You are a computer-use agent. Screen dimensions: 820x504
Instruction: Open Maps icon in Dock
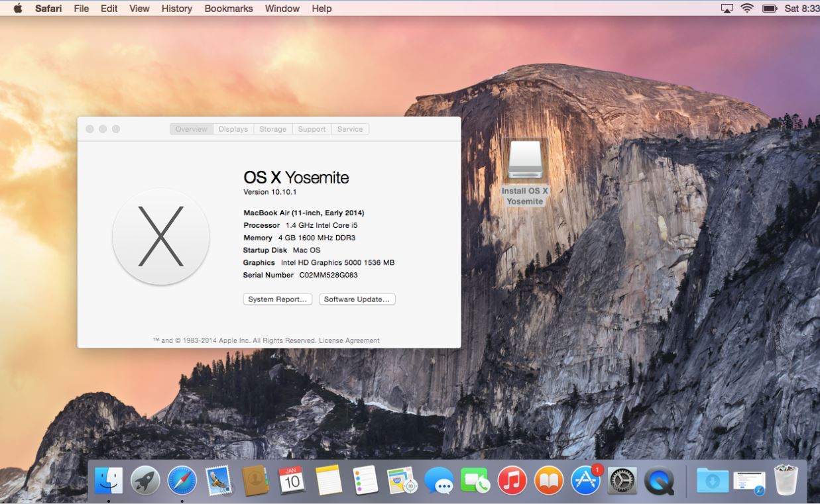pos(402,481)
